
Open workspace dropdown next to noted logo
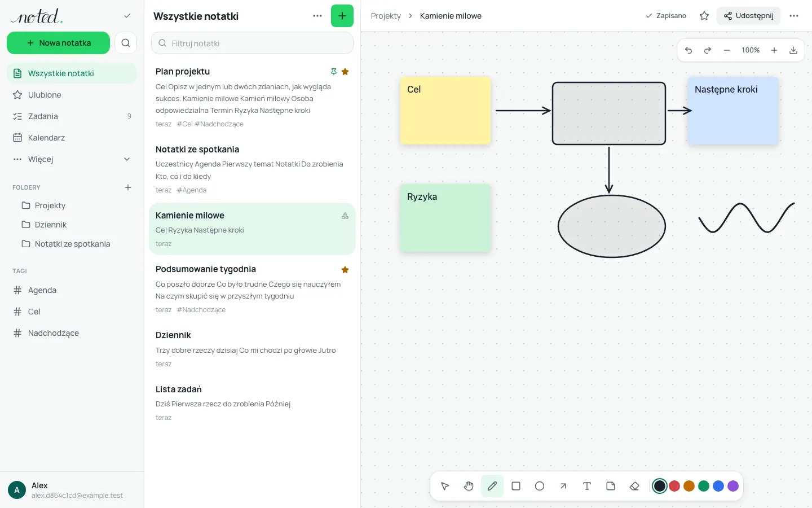click(127, 16)
